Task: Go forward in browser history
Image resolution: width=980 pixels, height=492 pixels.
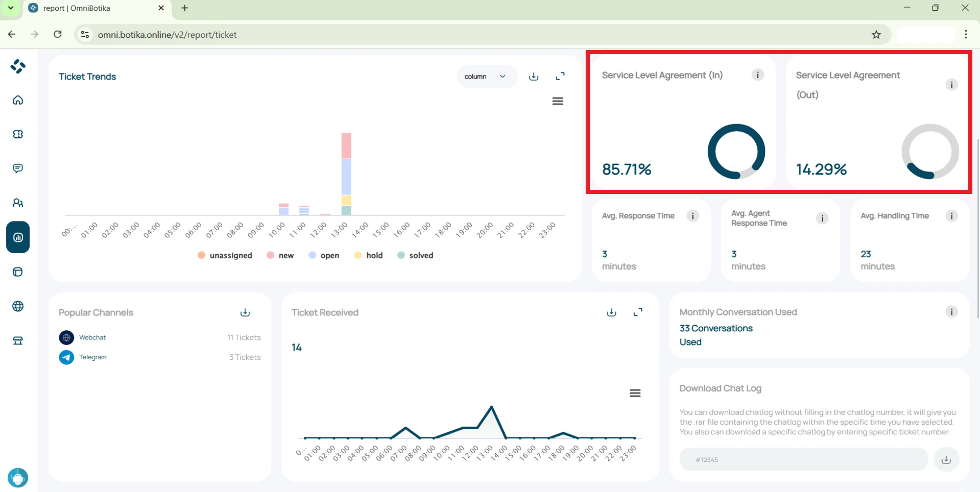Action: pyautogui.click(x=34, y=35)
